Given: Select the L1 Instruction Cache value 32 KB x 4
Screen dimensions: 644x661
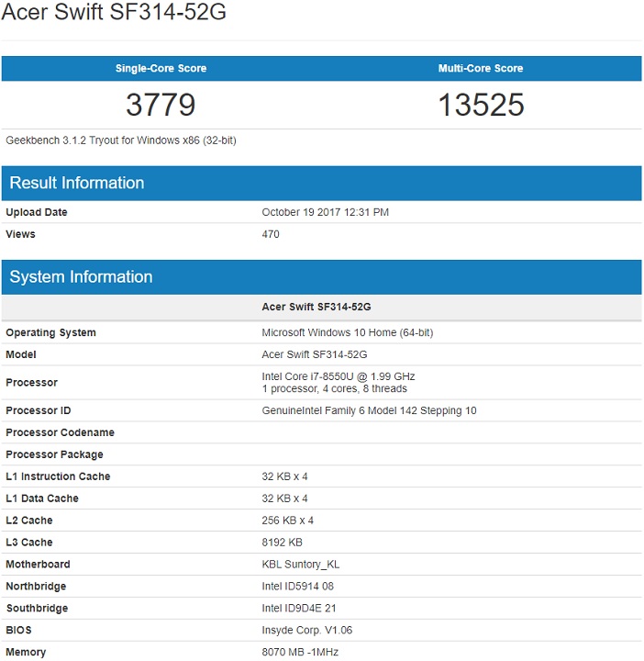Looking at the screenshot, I should [284, 476].
